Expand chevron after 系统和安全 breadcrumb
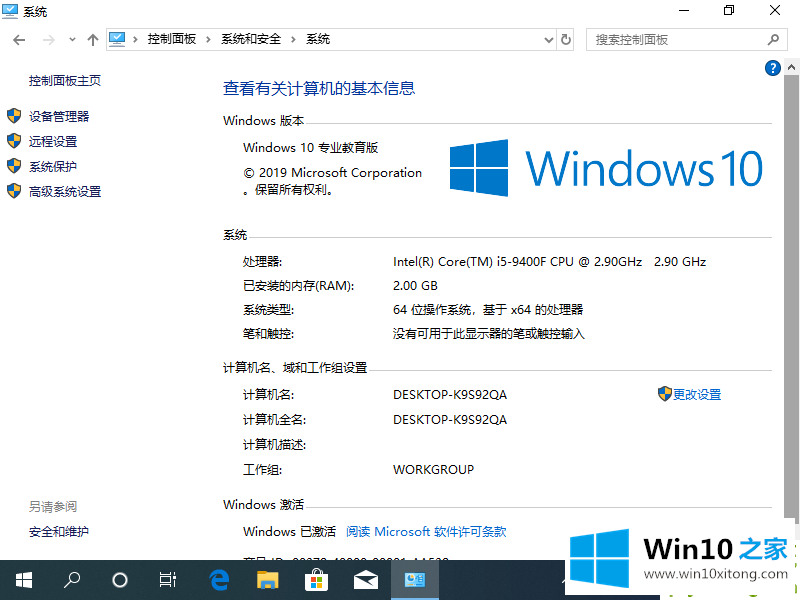 (293, 39)
